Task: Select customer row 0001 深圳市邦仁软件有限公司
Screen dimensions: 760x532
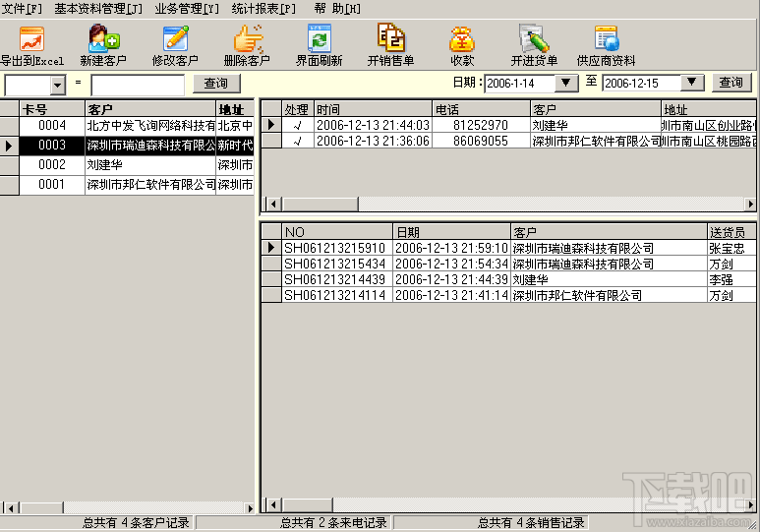Action: tap(127, 185)
